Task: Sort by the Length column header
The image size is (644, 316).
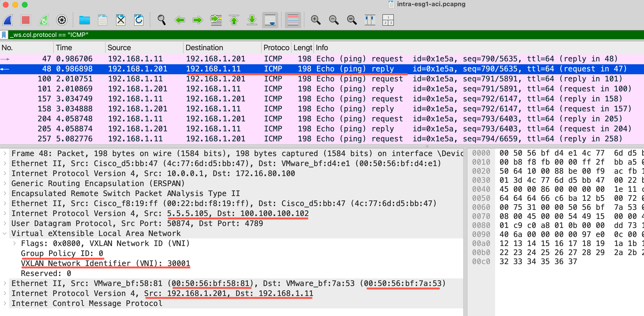Action: click(x=302, y=48)
